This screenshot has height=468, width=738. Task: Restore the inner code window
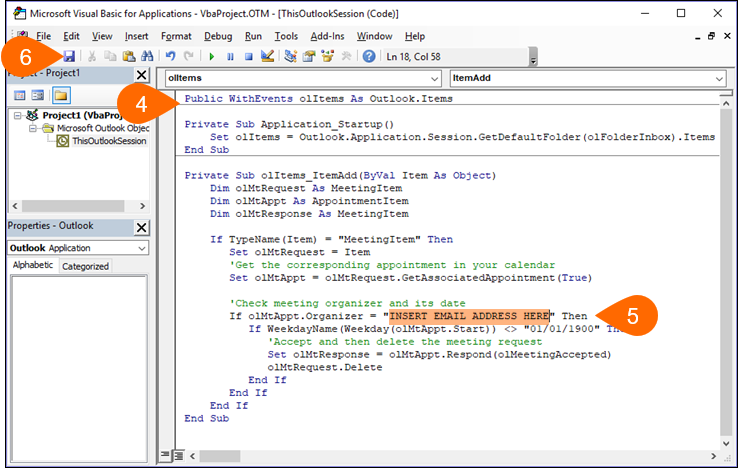[711, 36]
